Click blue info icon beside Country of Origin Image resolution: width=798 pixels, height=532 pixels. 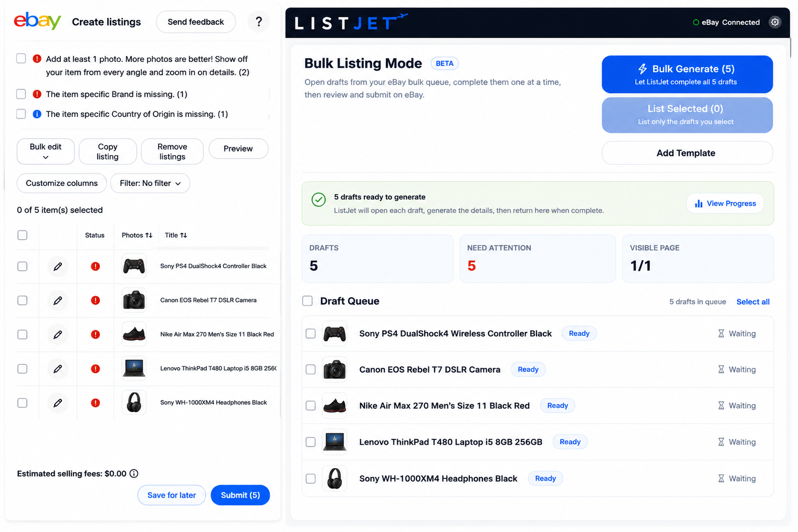tap(37, 114)
